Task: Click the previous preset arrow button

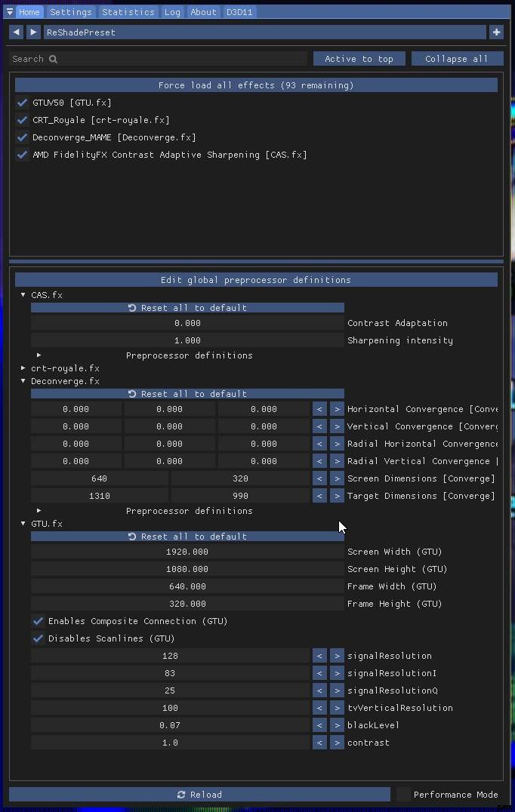Action: [x=16, y=32]
